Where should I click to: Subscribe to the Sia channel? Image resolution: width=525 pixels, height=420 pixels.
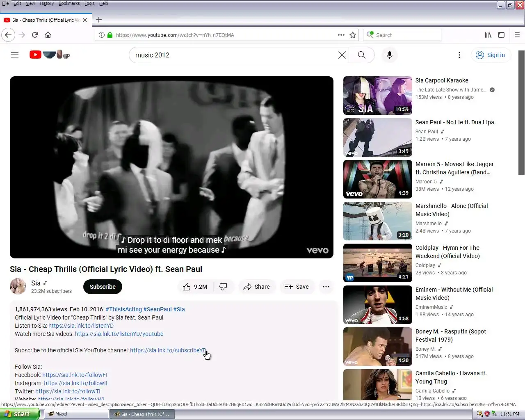tap(103, 287)
